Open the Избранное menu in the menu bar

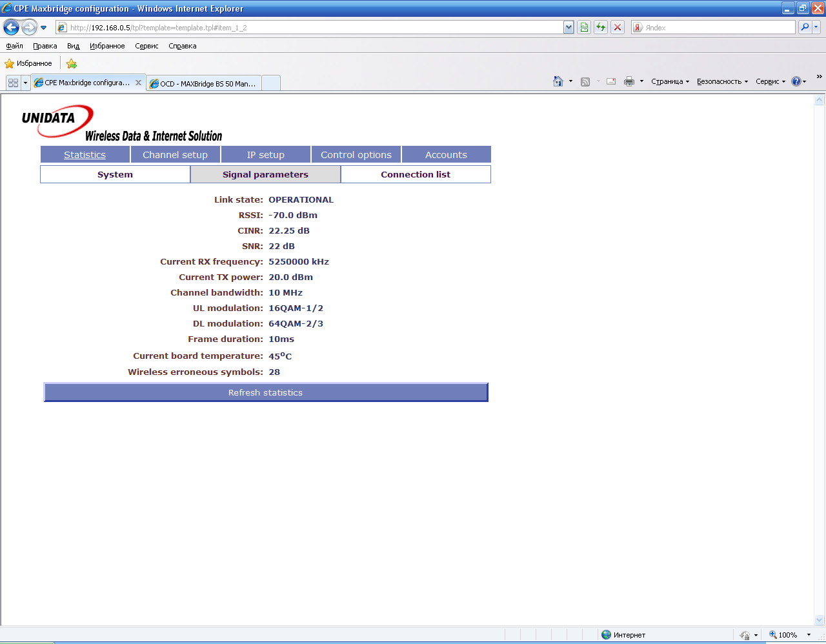107,46
